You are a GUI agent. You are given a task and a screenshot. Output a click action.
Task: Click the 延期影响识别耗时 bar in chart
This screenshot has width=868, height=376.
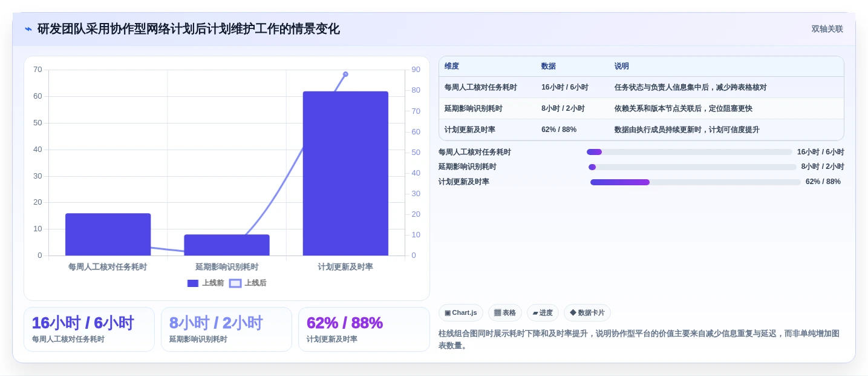click(x=227, y=245)
